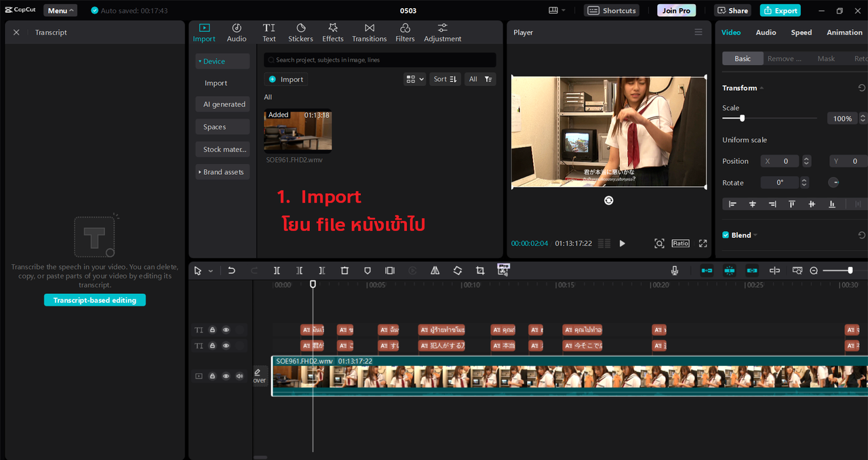Expand Brand assets
868x460 pixels.
click(x=222, y=172)
